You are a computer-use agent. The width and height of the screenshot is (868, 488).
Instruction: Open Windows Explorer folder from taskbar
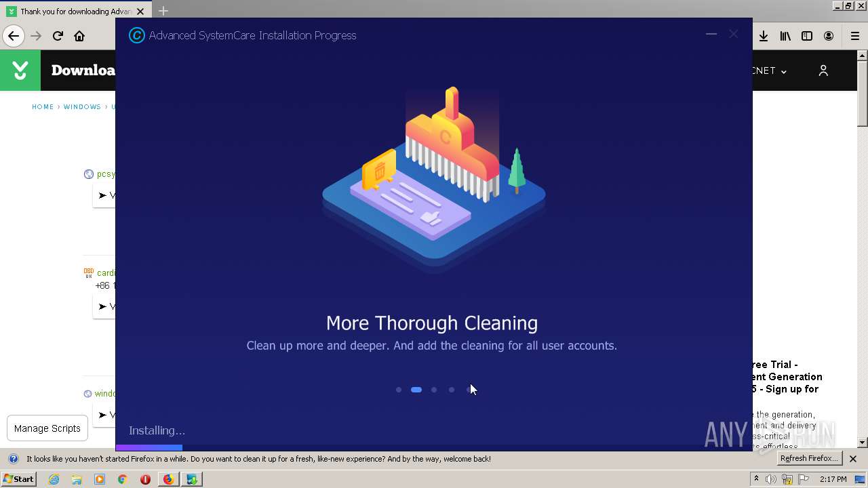click(77, 479)
